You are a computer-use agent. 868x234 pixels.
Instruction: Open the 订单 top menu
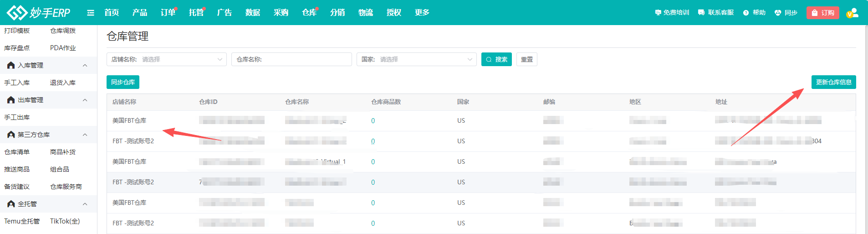point(168,13)
